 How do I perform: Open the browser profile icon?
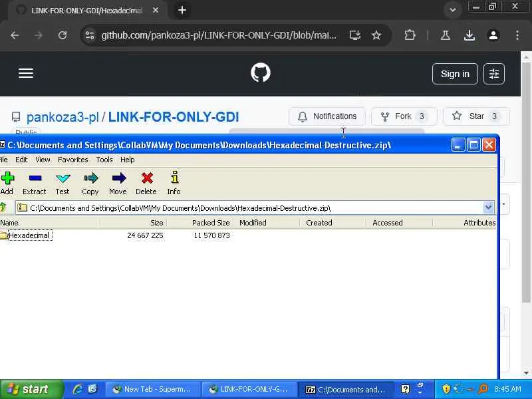click(493, 35)
